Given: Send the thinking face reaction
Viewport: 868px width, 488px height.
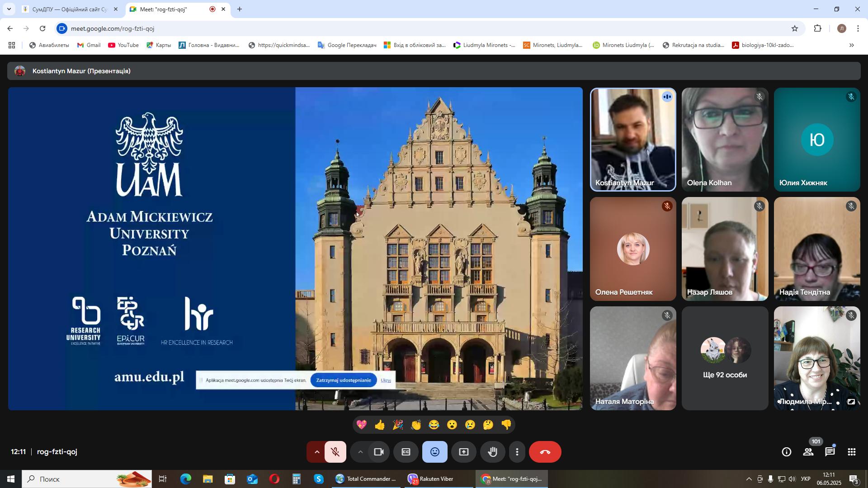Looking at the screenshot, I should point(488,425).
